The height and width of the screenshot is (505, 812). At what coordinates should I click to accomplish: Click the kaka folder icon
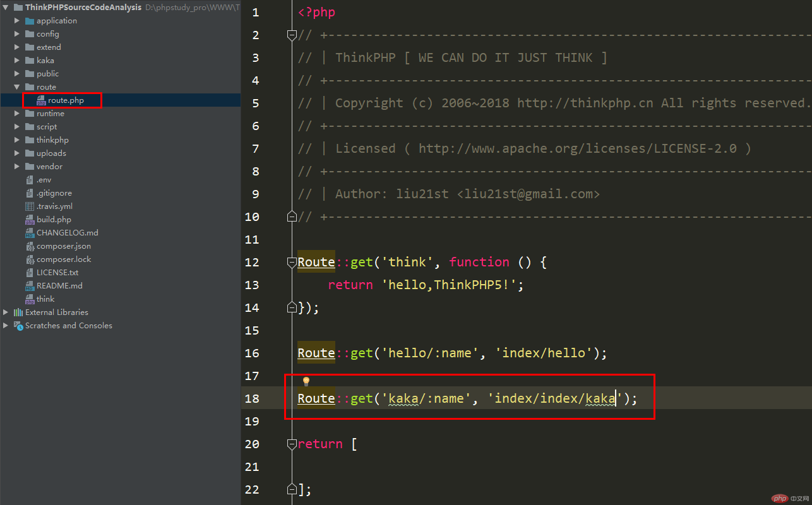(30, 61)
